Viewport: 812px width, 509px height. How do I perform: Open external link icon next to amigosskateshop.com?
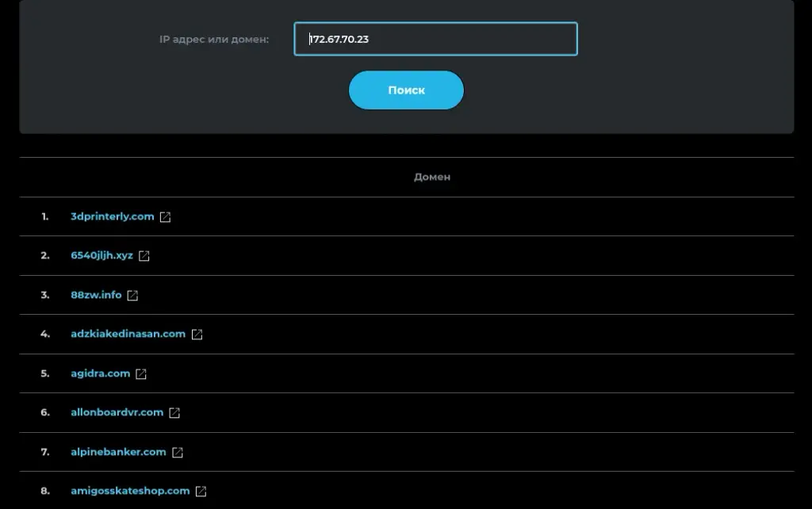click(201, 492)
